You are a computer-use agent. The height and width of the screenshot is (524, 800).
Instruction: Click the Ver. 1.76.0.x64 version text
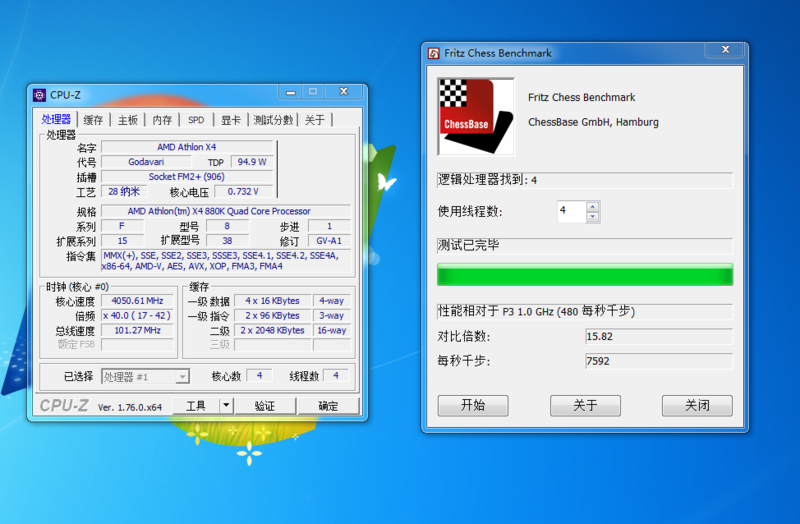click(x=130, y=407)
